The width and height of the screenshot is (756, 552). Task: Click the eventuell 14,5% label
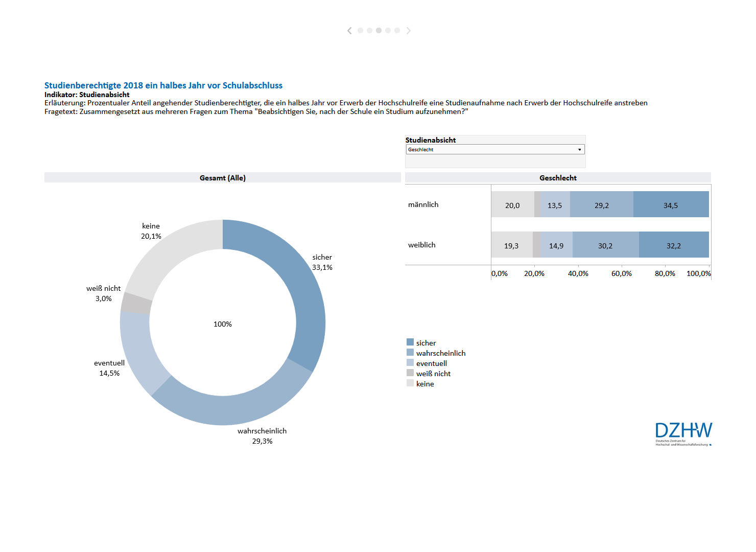click(109, 368)
